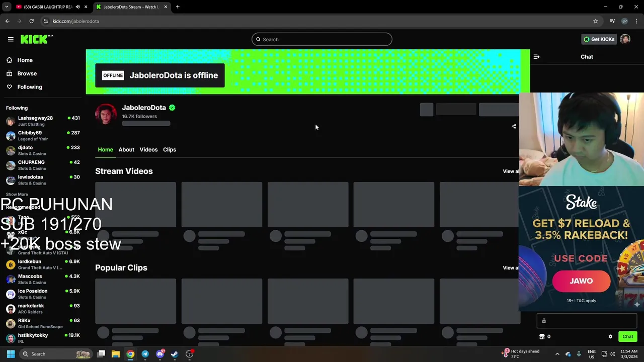Screen dimensions: 644x362
Task: Click the search box on Kick
Action: [x=322, y=39]
